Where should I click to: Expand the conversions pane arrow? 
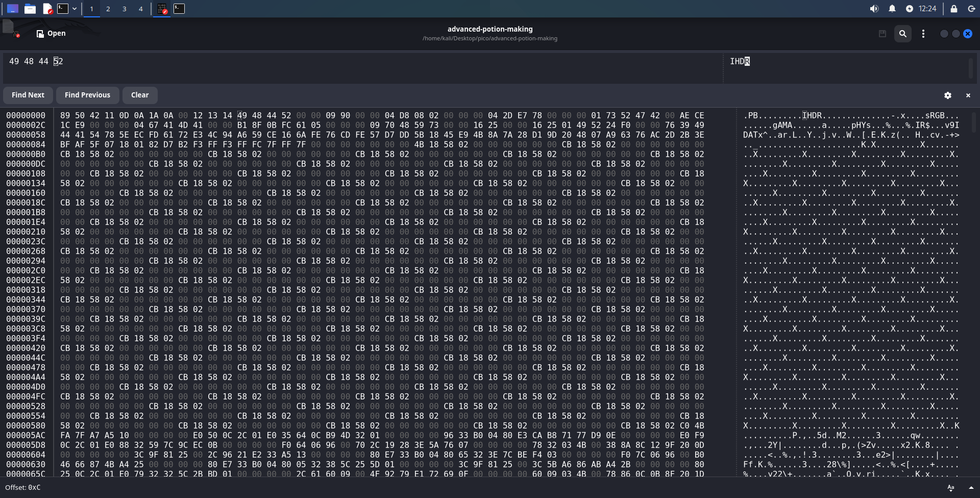(x=971, y=488)
